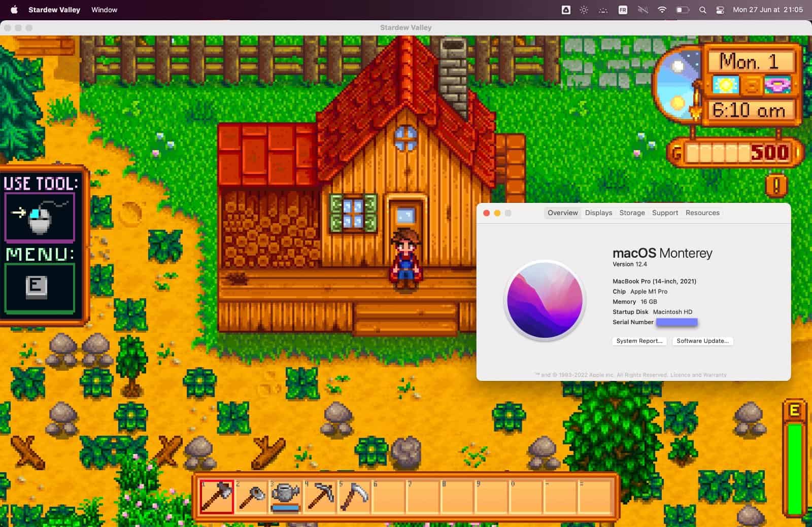The width and height of the screenshot is (812, 527).
Task: Switch to the Resources tab
Action: (x=702, y=213)
